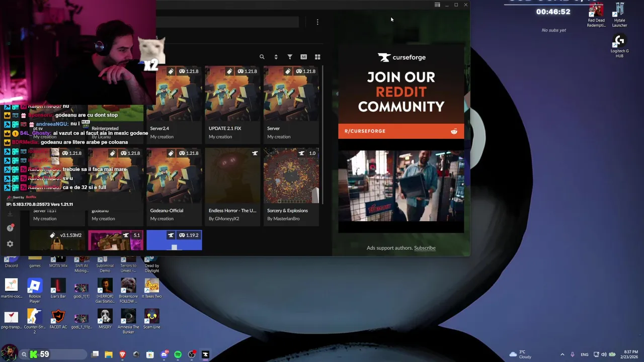Click the help question-mark icon in sidebar
This screenshot has width=644, height=362.
10,228
